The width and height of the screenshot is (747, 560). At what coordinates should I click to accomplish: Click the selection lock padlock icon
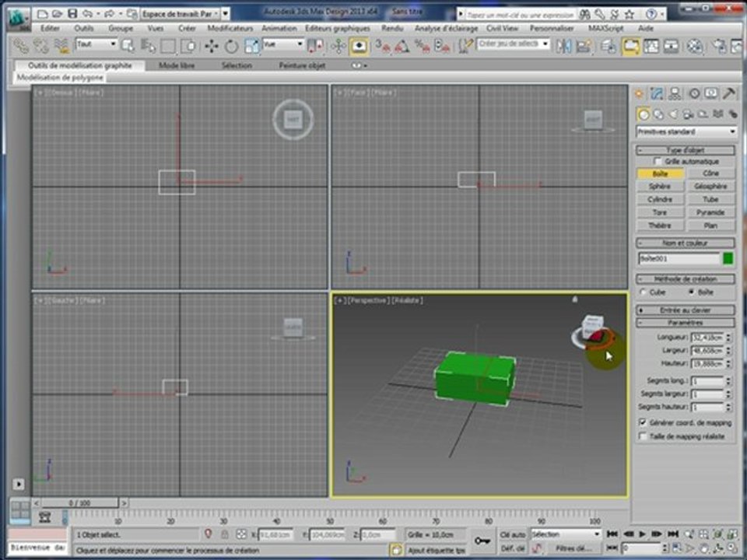224,534
